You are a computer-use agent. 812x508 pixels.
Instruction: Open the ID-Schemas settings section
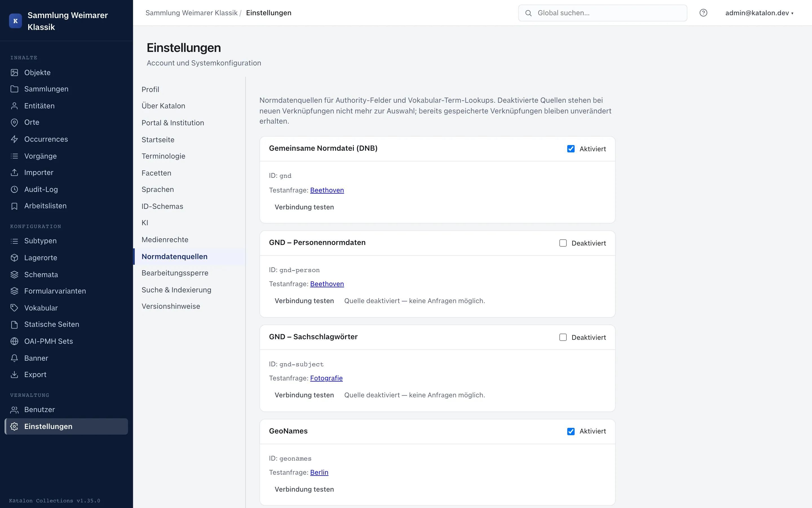(189, 206)
